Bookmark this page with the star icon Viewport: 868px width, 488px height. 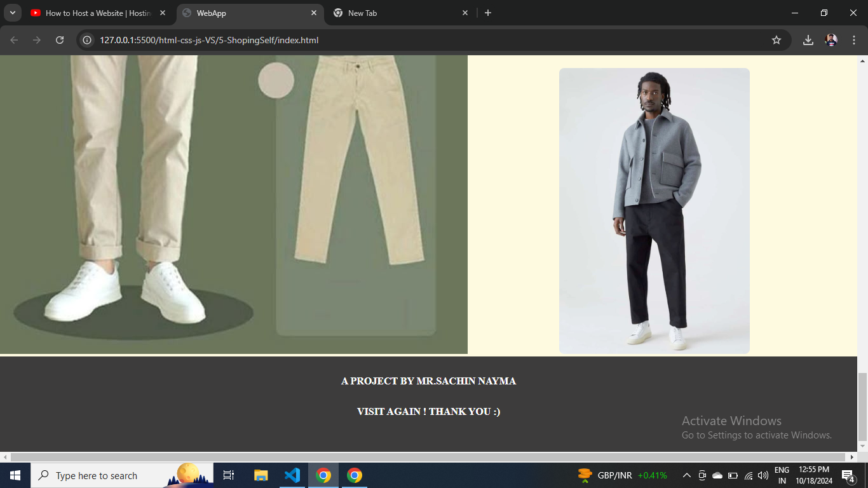776,40
